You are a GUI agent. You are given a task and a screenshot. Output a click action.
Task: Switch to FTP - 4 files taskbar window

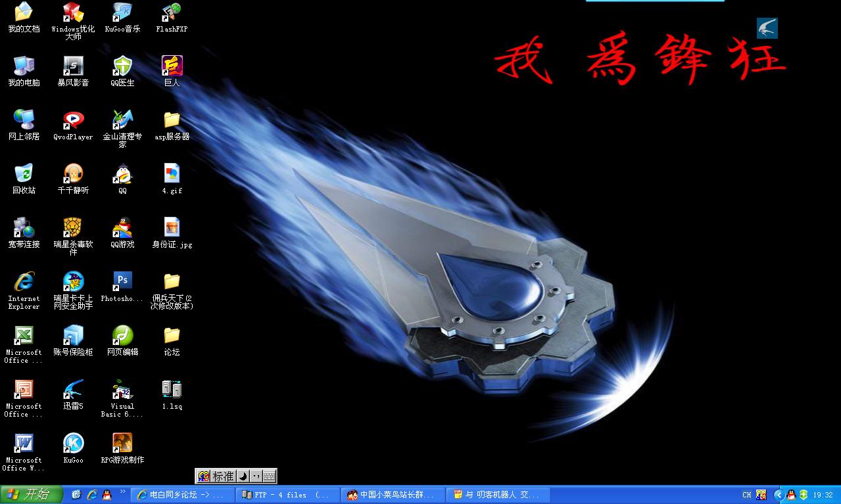coord(288,495)
